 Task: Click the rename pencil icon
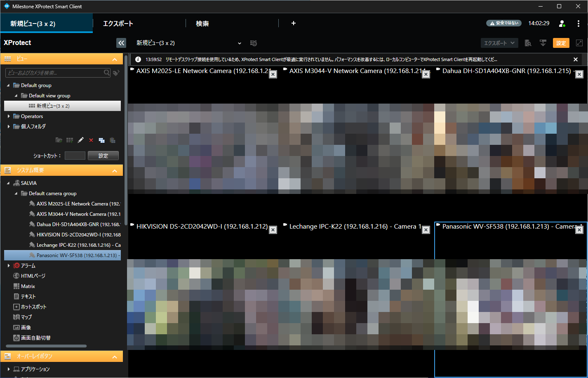coord(81,140)
